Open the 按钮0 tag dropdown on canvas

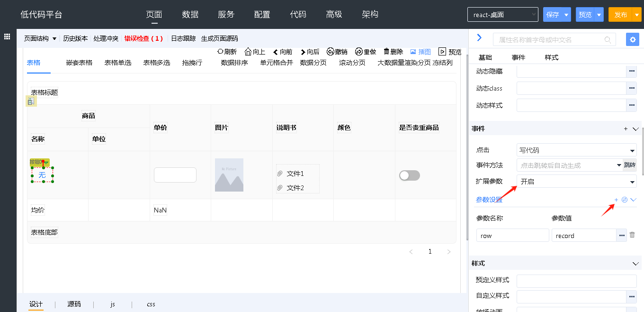pyautogui.click(x=46, y=162)
